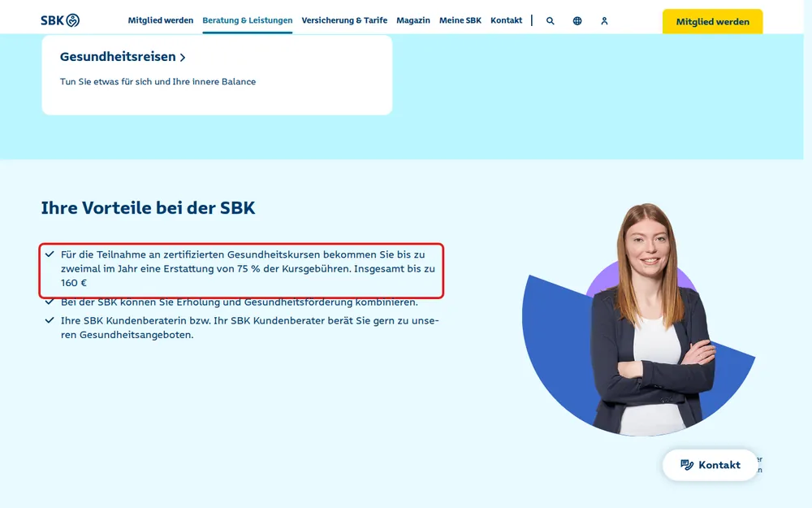Open the search magnifier icon
This screenshot has width=812, height=508.
pyautogui.click(x=550, y=21)
